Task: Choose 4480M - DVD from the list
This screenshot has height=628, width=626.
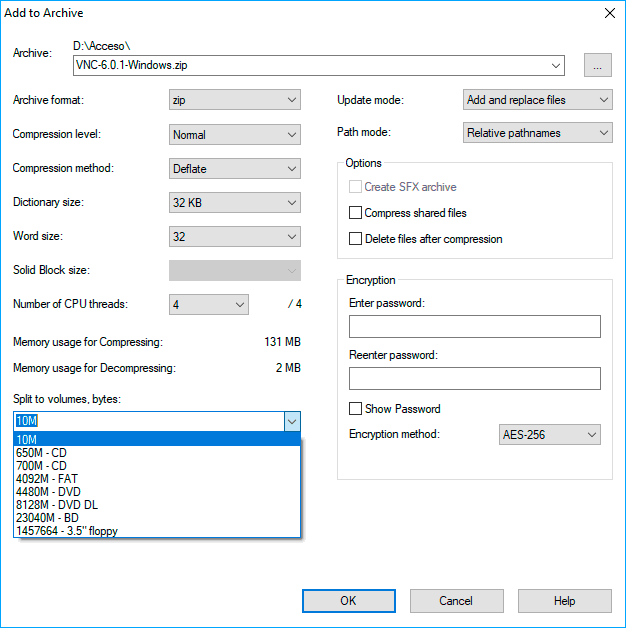Action: click(x=46, y=492)
